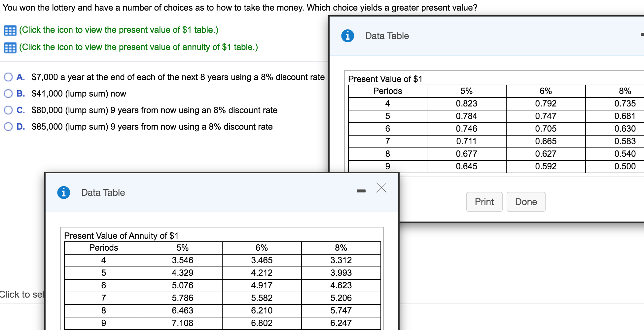Minimize the annuity Data Table dialog
This screenshot has width=644, height=330.
pos(361,191)
